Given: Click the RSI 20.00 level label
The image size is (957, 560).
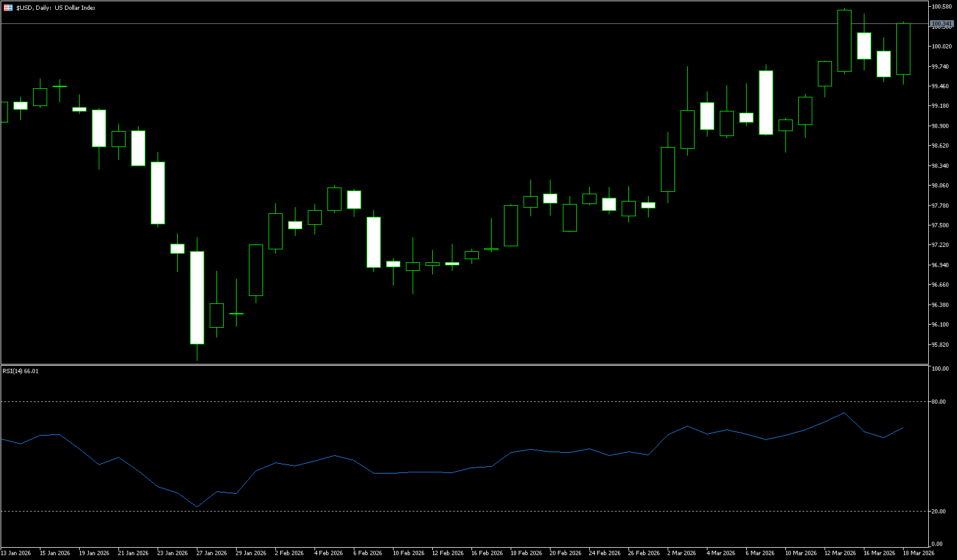Looking at the screenshot, I should pyautogui.click(x=938, y=512).
